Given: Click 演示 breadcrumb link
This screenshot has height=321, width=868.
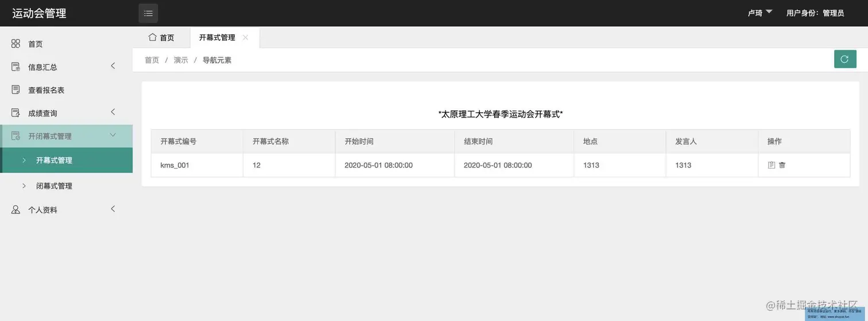Looking at the screenshot, I should 181,60.
